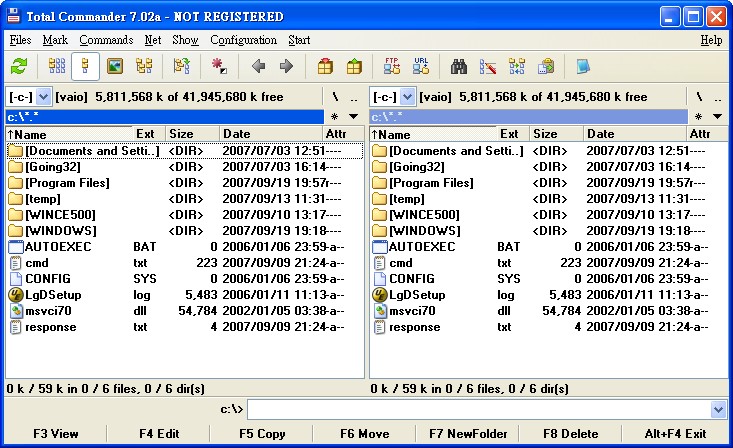The width and height of the screenshot is (733, 448).
Task: Toggle the full file details view icon
Action: (85, 66)
